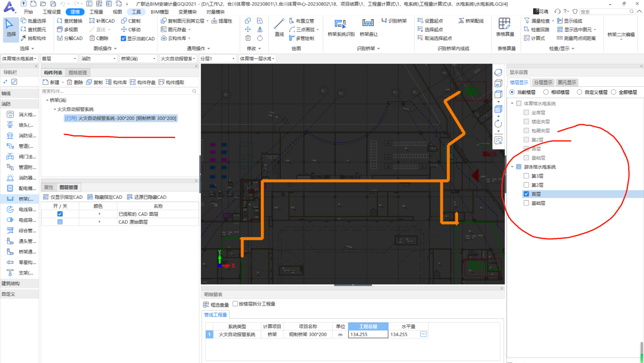Image resolution: width=644 pixels, height=363 pixels.
Task: Select 配电箱 item in navigation sidebar
Action: 20,188
